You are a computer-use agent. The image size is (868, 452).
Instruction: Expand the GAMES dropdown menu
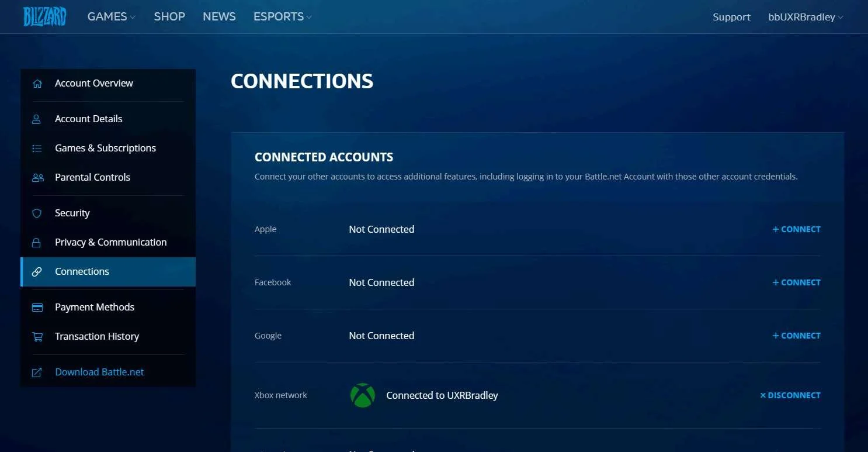tap(111, 16)
